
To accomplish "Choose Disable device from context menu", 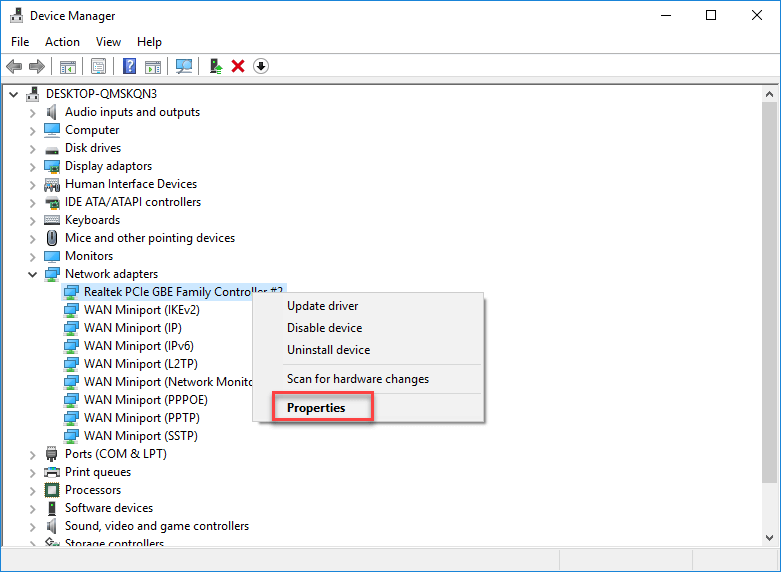I will (324, 328).
